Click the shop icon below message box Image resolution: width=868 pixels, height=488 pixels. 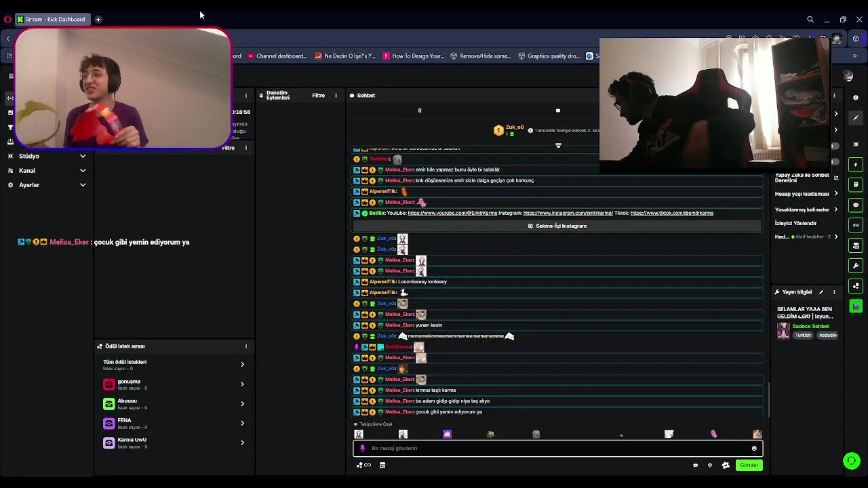tap(382, 465)
